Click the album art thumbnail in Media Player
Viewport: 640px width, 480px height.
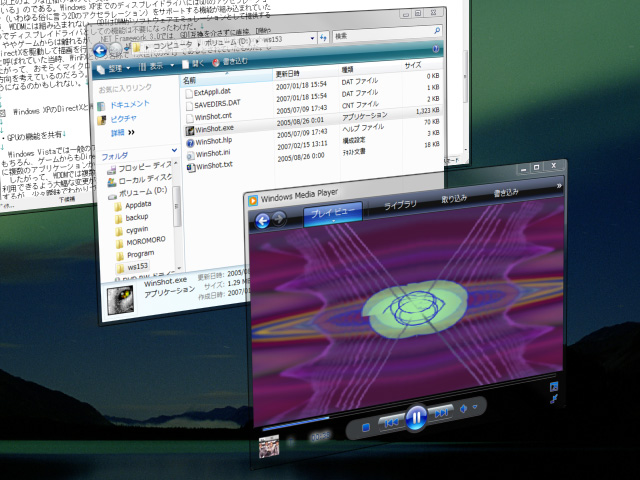[269, 446]
